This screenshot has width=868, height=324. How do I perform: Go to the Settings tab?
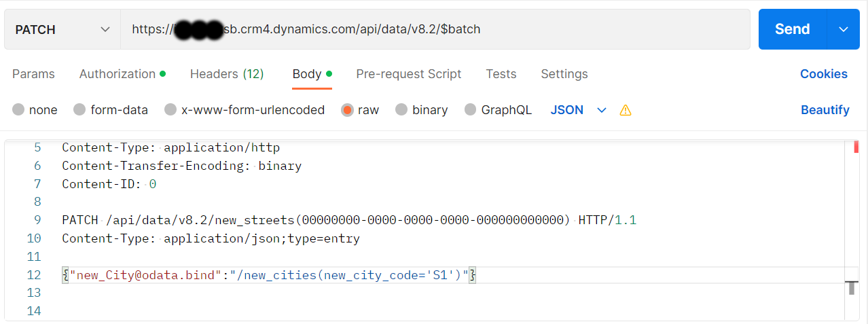coord(564,74)
